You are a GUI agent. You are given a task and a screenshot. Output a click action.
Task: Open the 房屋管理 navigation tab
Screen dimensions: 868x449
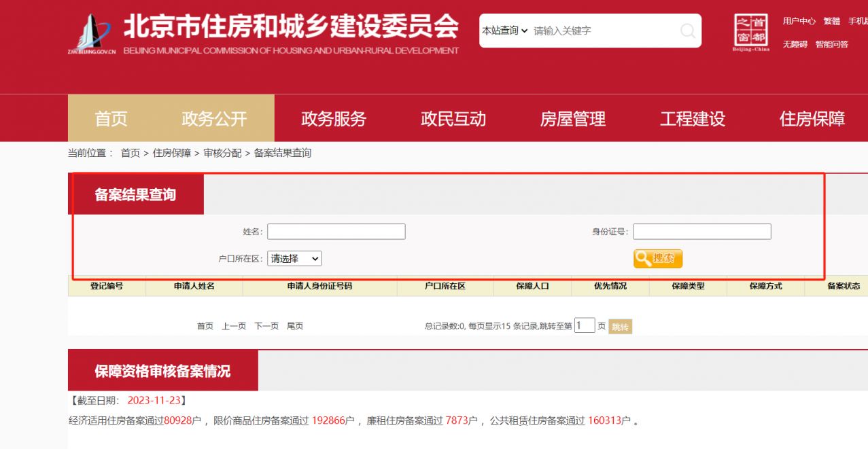(x=573, y=119)
